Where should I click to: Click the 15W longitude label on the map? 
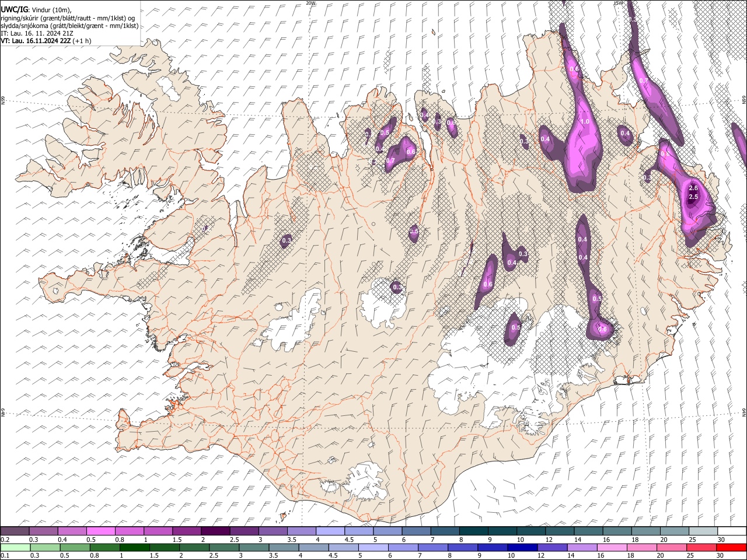tap(617, 3)
